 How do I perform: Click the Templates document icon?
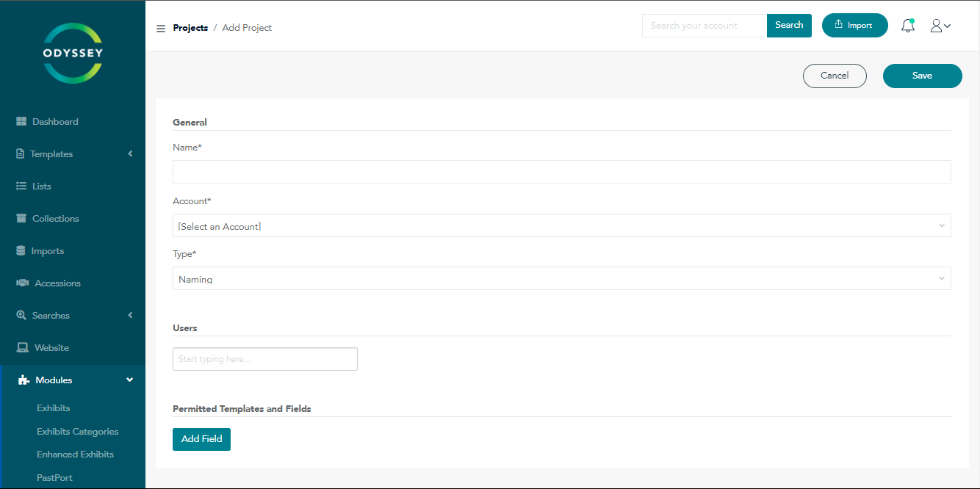click(x=21, y=154)
